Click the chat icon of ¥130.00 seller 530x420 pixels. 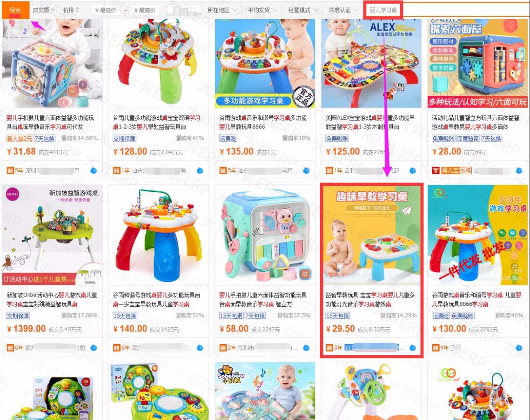[519, 348]
